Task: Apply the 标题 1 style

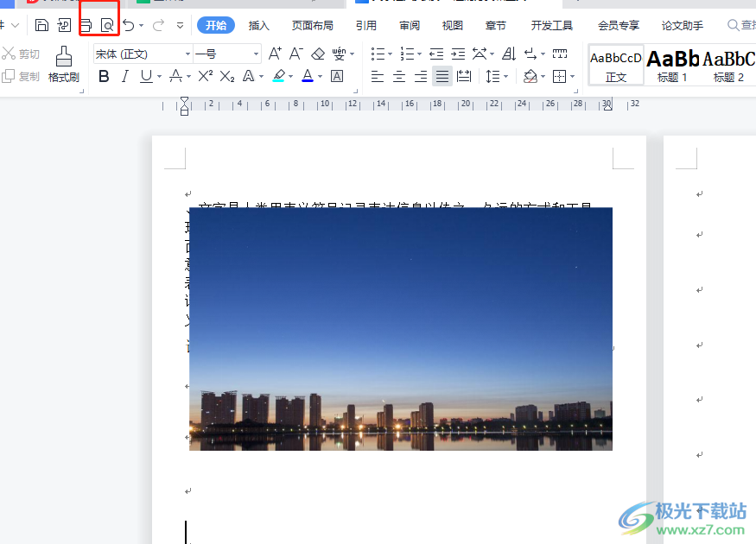Action: (672, 65)
